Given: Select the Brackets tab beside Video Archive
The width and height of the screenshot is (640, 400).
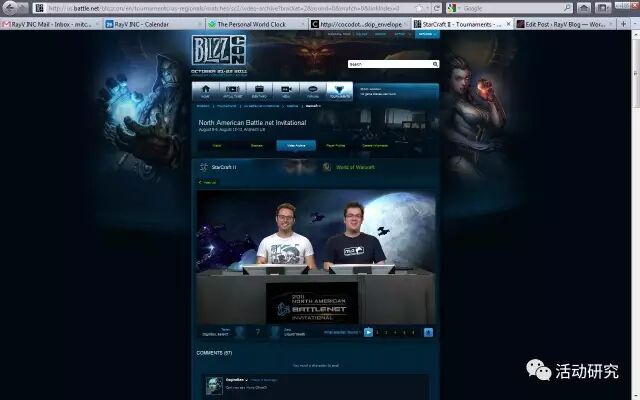Looking at the screenshot, I should click(x=257, y=145).
